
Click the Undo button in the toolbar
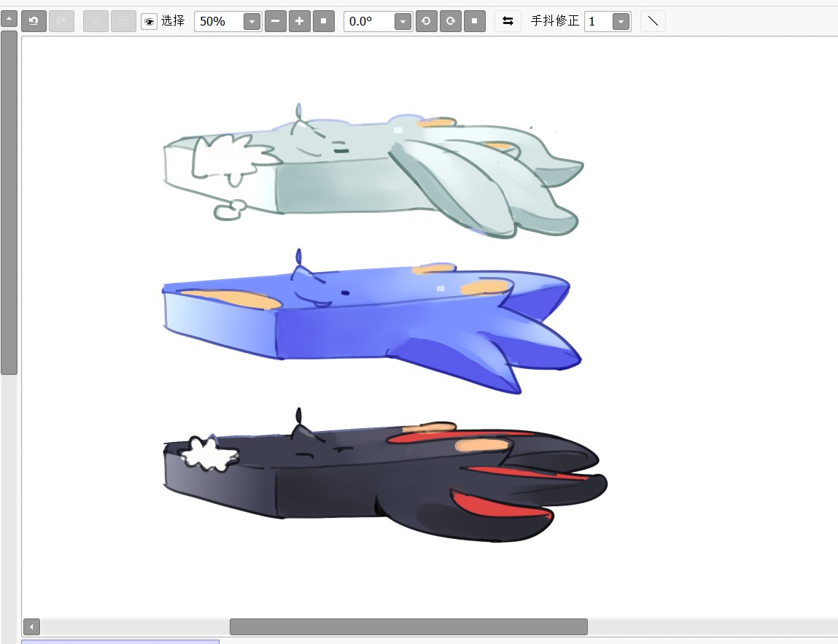[x=34, y=21]
